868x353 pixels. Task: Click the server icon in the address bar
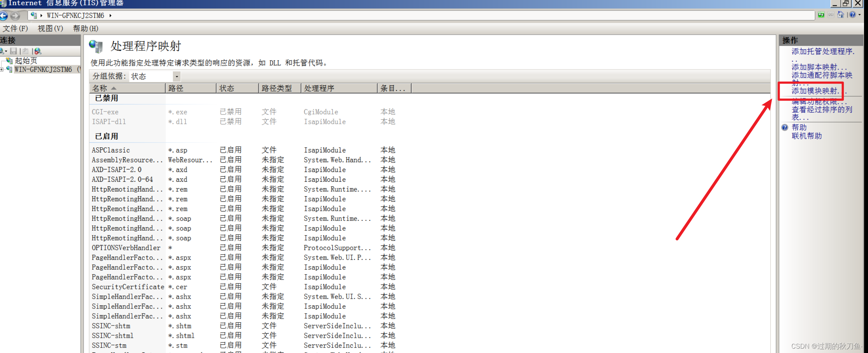point(34,15)
